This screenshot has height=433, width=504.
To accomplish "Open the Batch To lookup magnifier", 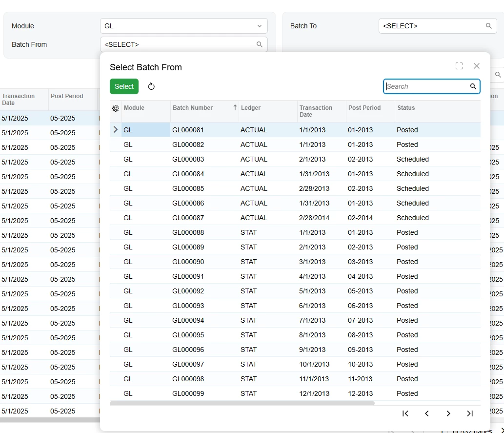I will click(488, 26).
